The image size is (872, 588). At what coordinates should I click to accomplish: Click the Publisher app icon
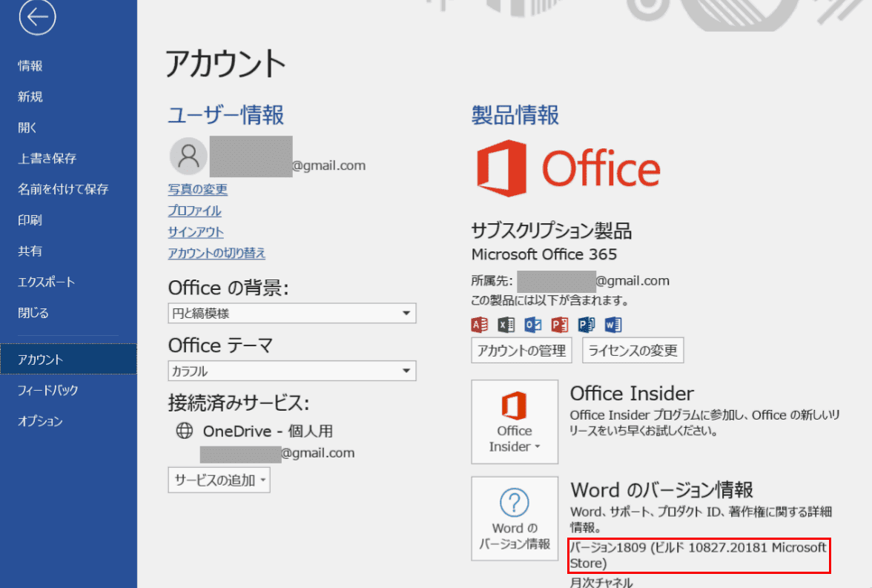tap(586, 324)
